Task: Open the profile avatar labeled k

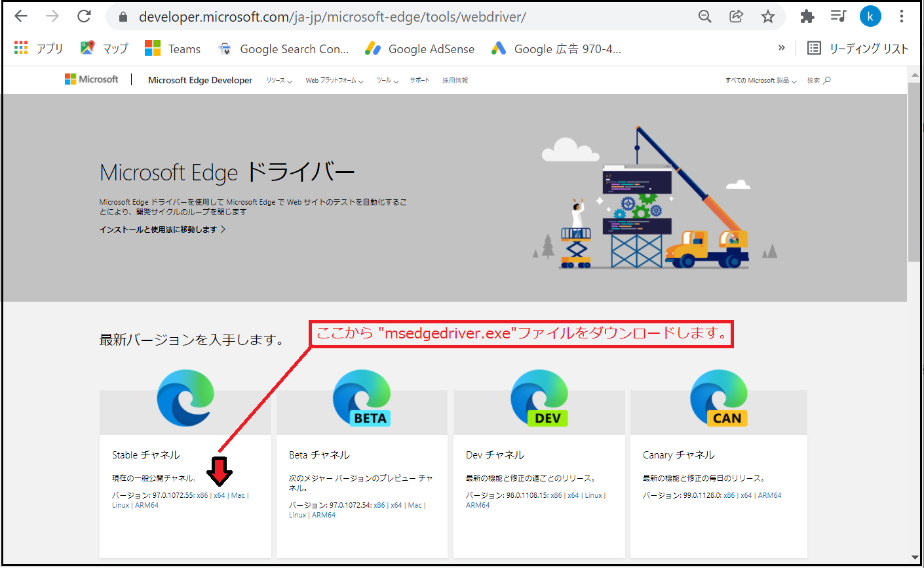Action: [x=870, y=16]
